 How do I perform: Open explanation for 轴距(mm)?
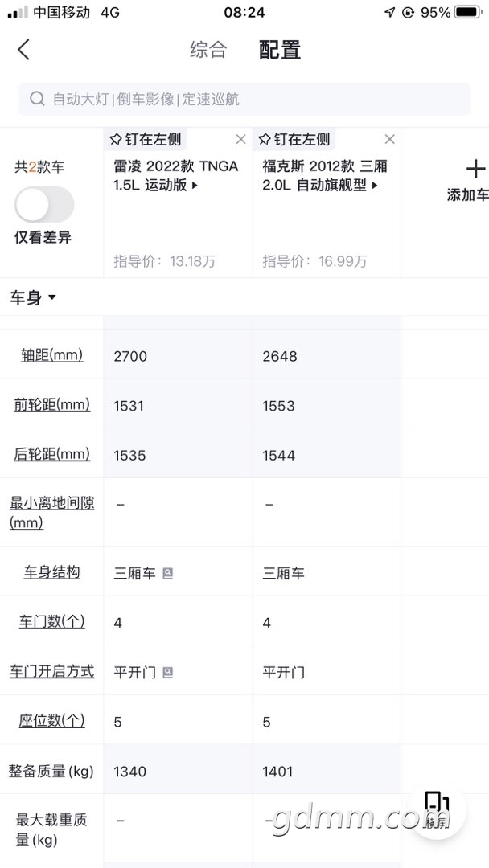pyautogui.click(x=52, y=355)
